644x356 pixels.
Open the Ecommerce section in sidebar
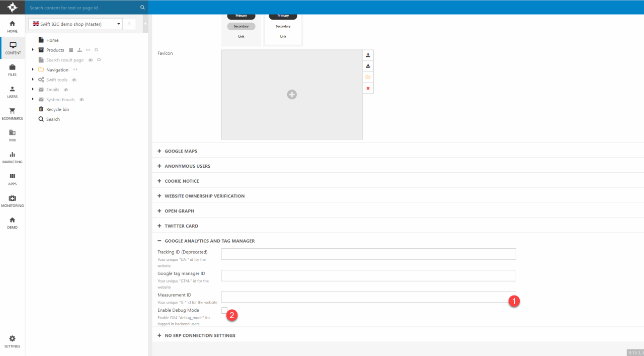coord(12,113)
